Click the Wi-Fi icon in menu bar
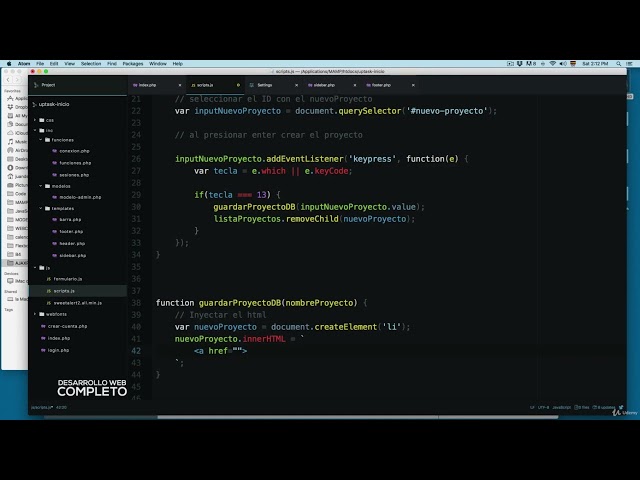640x480 pixels. coord(553,64)
